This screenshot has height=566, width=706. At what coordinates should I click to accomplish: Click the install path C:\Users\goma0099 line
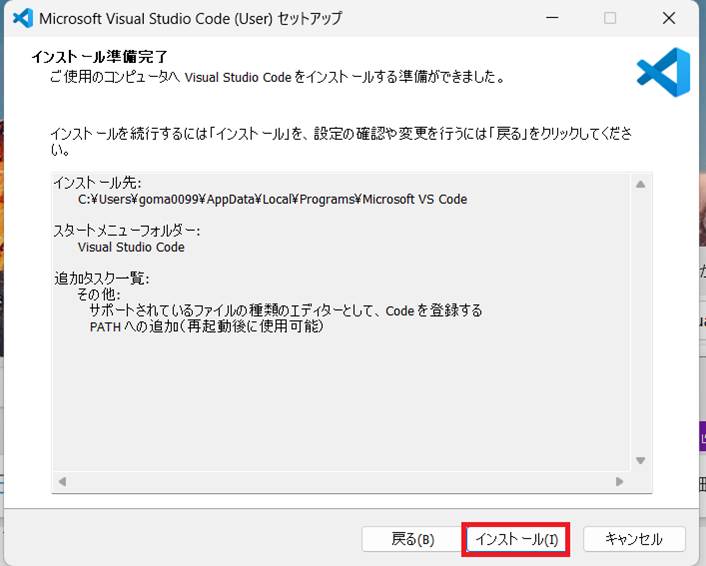pos(272,199)
